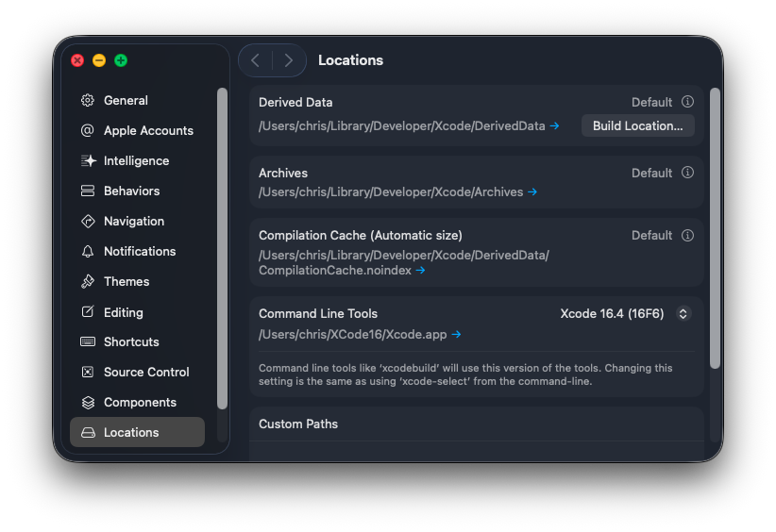Viewport: 776px width, 532px height.
Task: Close the settings window
Action: click(x=77, y=60)
